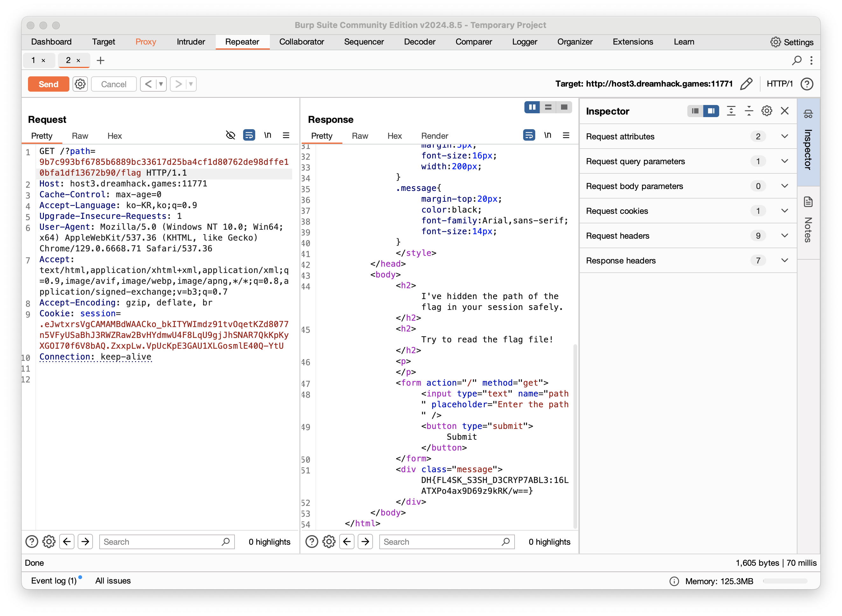
Task: Switch to the Decoder tab
Action: click(419, 42)
